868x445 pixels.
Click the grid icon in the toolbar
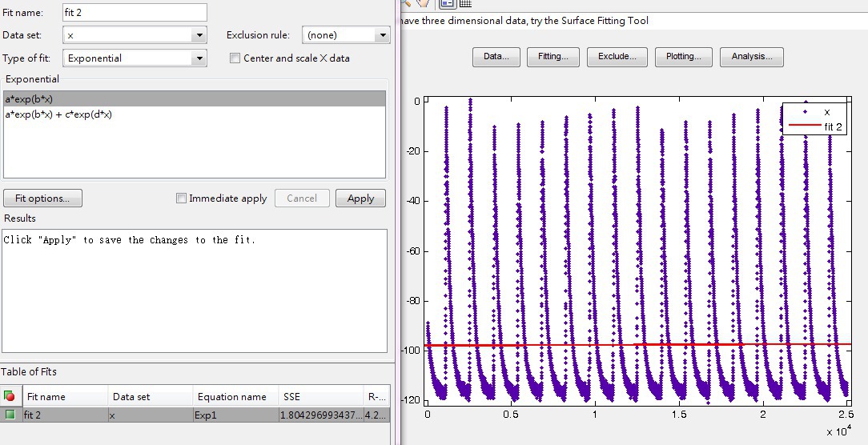click(x=465, y=4)
